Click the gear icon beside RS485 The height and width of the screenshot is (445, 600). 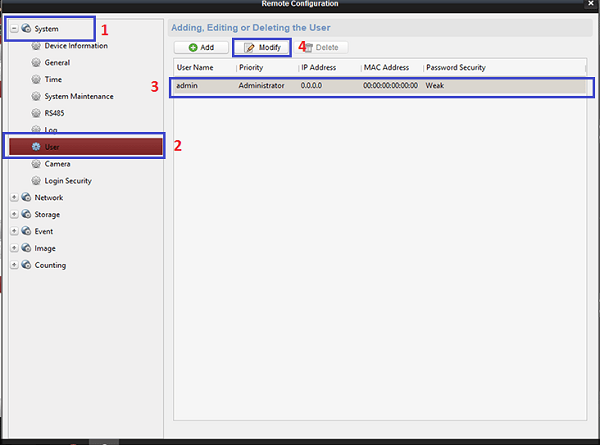pos(36,113)
